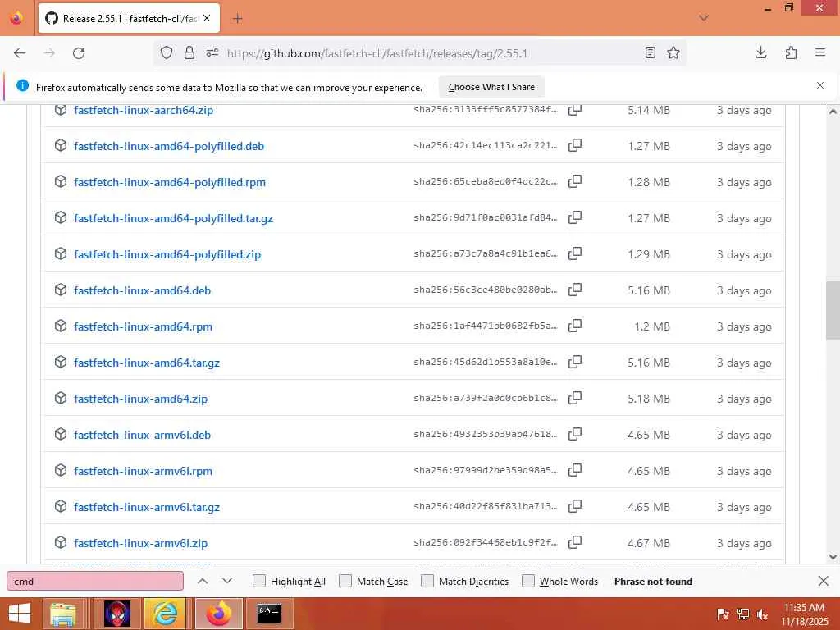Click Choose What I Share button
This screenshot has width=840, height=630.
pyautogui.click(x=491, y=87)
